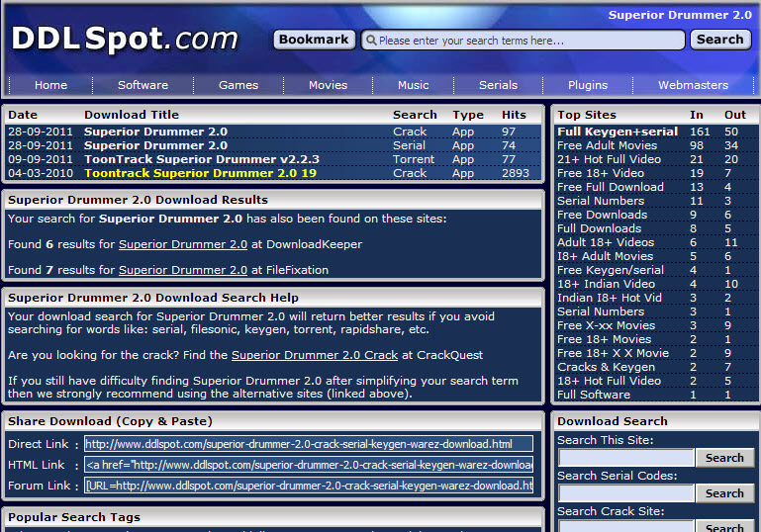Screen dimensions: 761x532
Task: Open ToonTrack Superior Drummer v2.2.3 torrent
Action: point(202,159)
